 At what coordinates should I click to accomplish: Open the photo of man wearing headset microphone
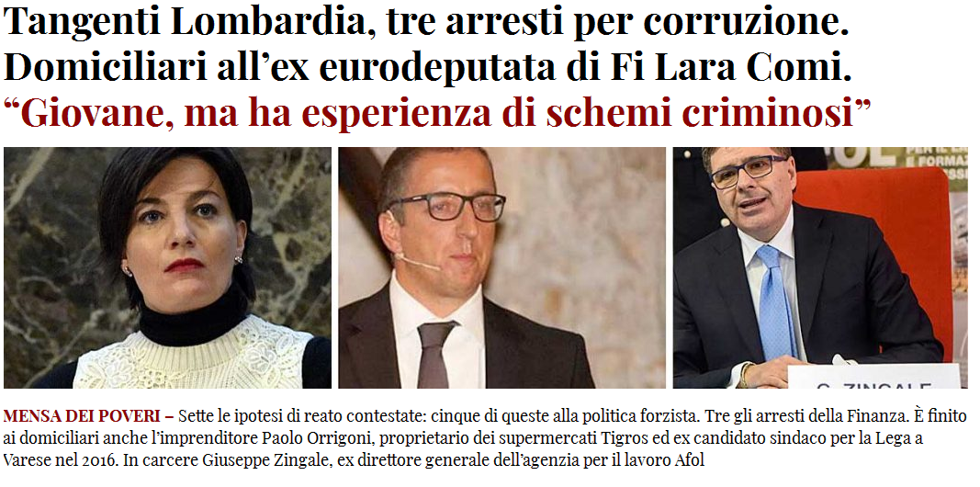(x=501, y=267)
